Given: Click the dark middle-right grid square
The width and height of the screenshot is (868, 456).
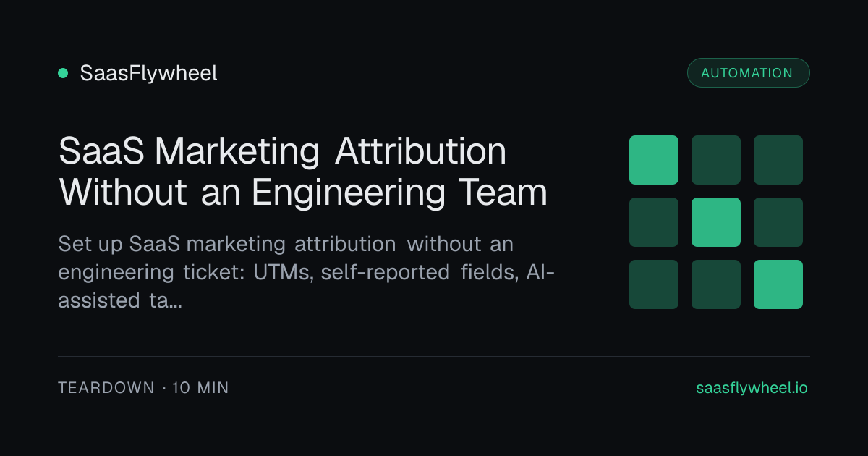Looking at the screenshot, I should point(778,222).
